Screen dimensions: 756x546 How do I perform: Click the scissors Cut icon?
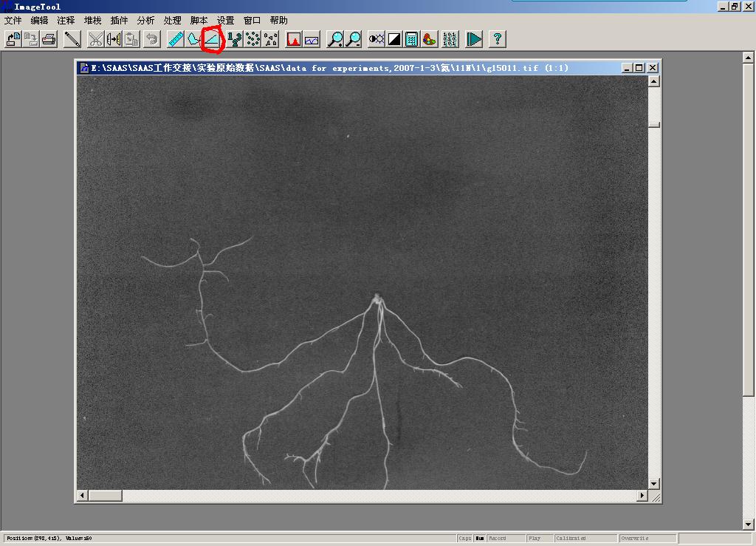coord(95,39)
